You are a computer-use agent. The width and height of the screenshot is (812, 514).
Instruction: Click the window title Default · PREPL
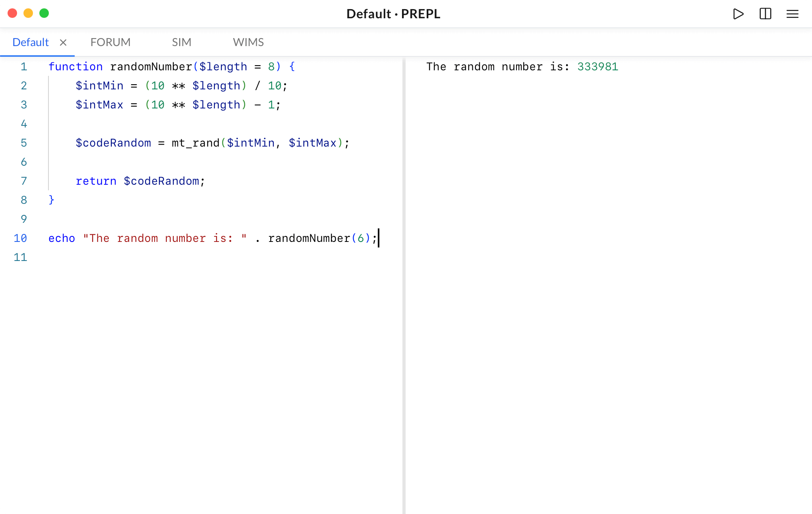[x=393, y=14]
